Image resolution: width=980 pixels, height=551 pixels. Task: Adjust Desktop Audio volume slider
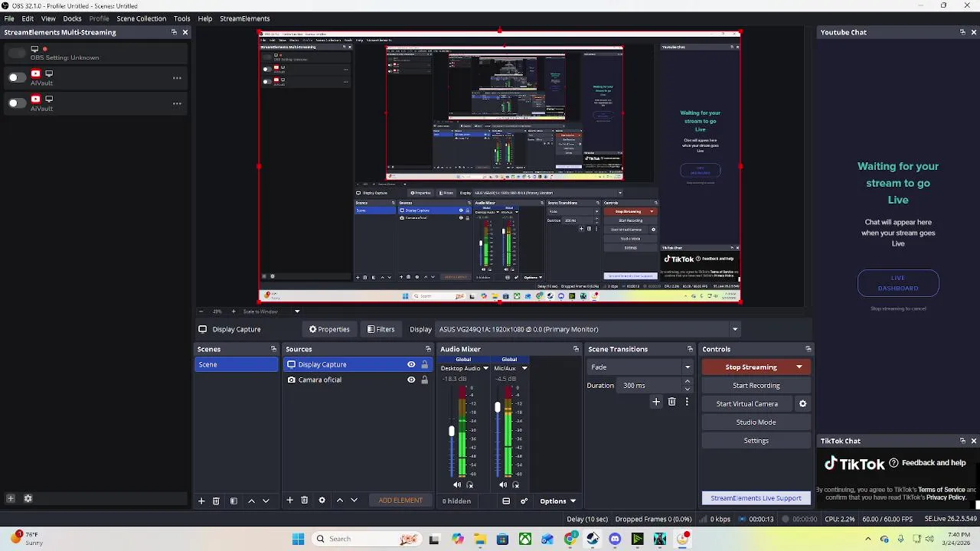click(x=451, y=432)
